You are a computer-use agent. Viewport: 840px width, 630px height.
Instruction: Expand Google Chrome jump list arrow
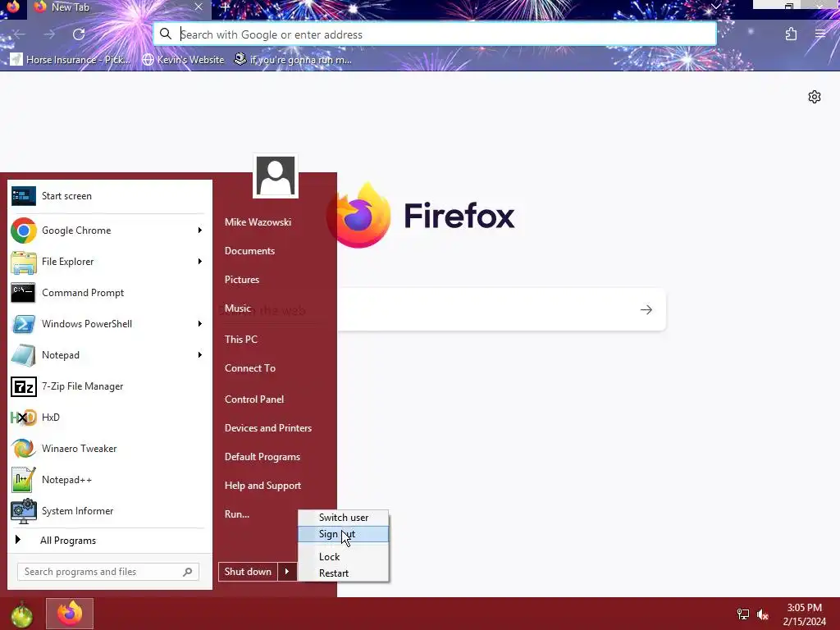[200, 231]
